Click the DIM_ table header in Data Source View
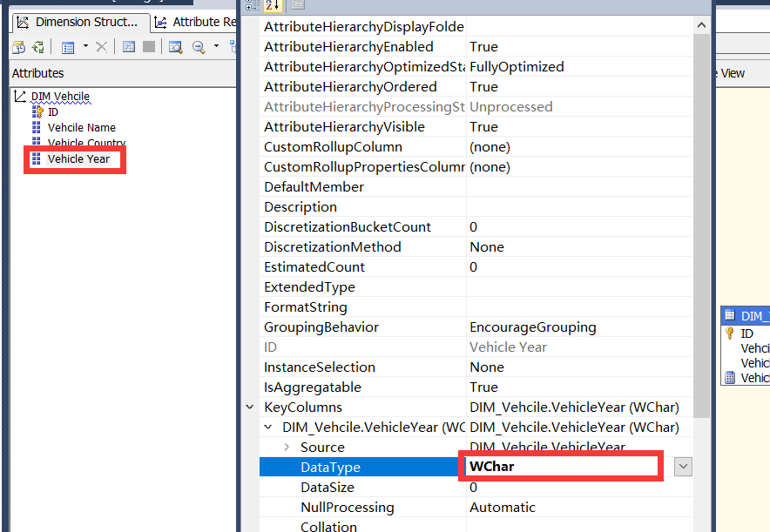The image size is (770, 532). [x=745, y=315]
